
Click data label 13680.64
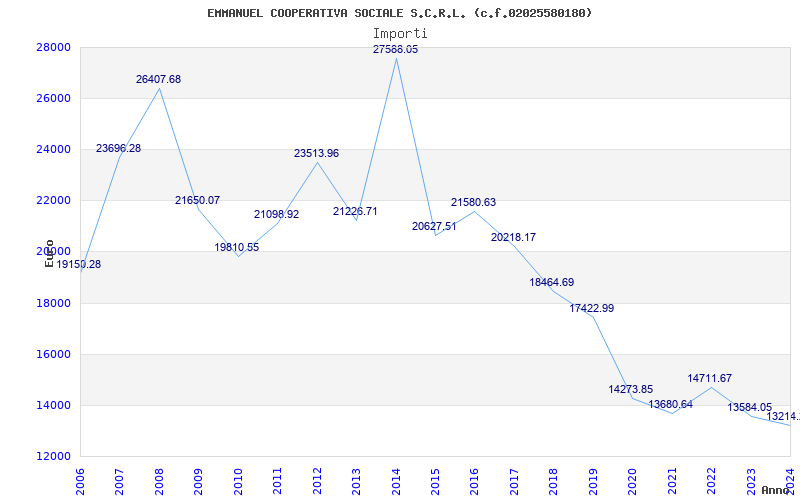pyautogui.click(x=670, y=404)
